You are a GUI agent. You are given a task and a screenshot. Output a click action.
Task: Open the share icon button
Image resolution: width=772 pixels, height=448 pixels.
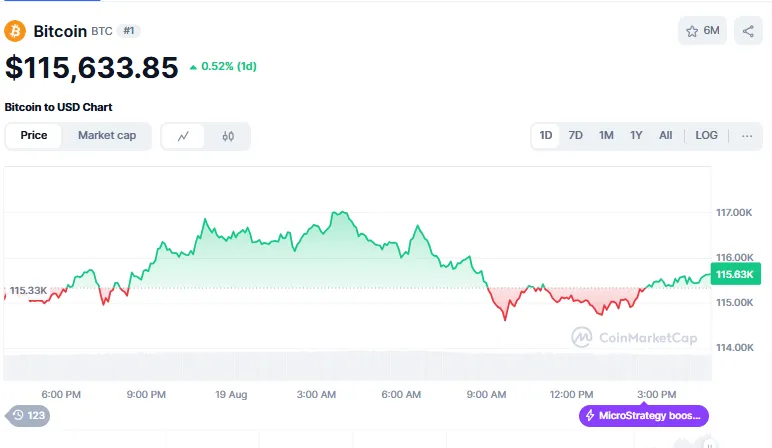pos(748,31)
